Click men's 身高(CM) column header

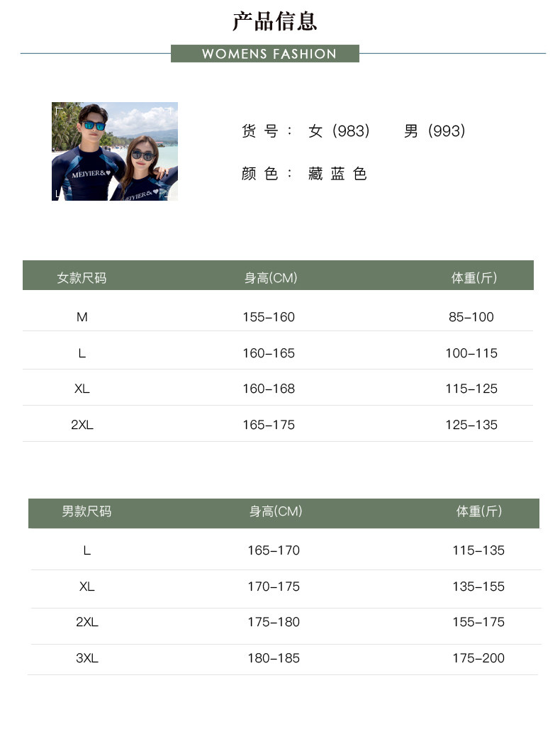click(276, 511)
